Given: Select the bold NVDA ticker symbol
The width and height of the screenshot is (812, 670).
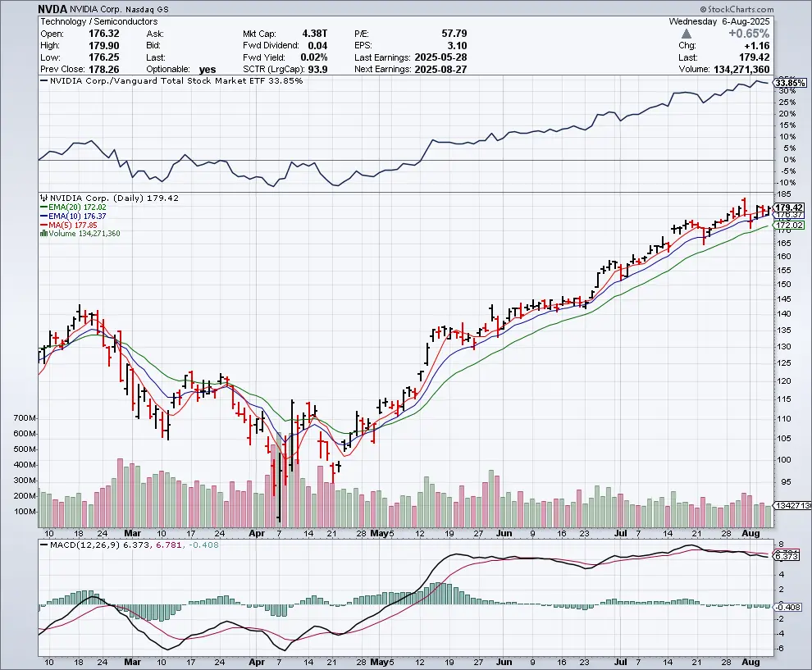Looking at the screenshot, I should (52, 9).
